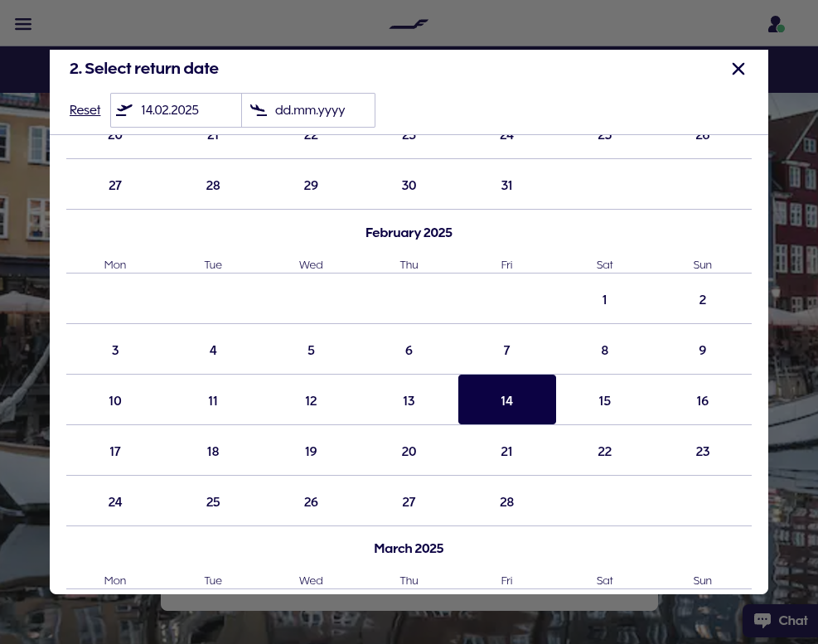Select February 3
This screenshot has width=818, height=644.
click(x=115, y=351)
